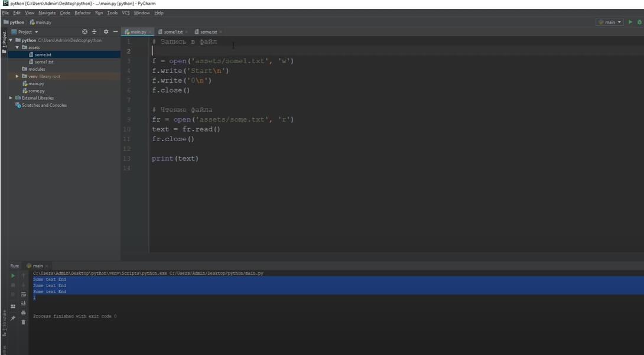Toggle the 1: Project side tool button
The width and height of the screenshot is (644, 355).
[4, 43]
